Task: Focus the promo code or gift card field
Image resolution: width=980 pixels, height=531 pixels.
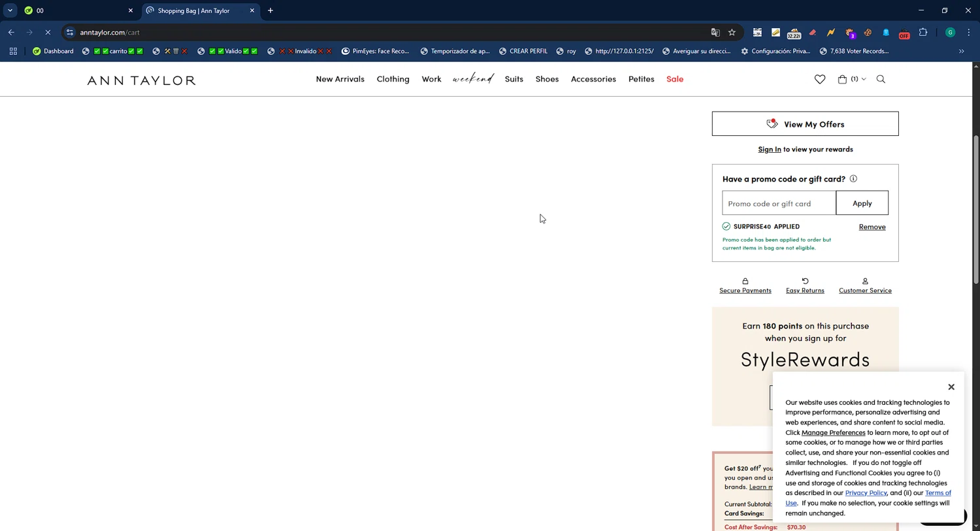Action: click(x=779, y=203)
